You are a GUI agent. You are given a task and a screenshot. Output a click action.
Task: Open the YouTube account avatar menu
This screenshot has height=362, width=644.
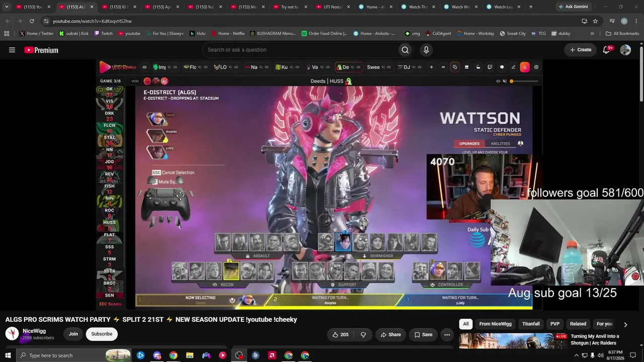625,50
